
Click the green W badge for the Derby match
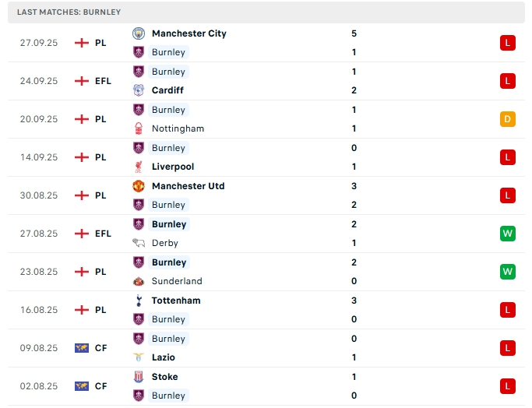tap(508, 234)
